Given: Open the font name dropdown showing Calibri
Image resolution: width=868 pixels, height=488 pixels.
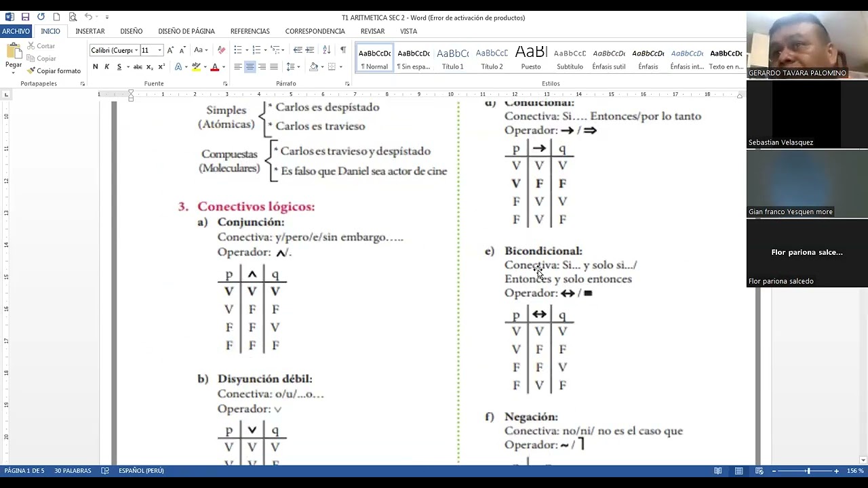Looking at the screenshot, I should point(136,50).
